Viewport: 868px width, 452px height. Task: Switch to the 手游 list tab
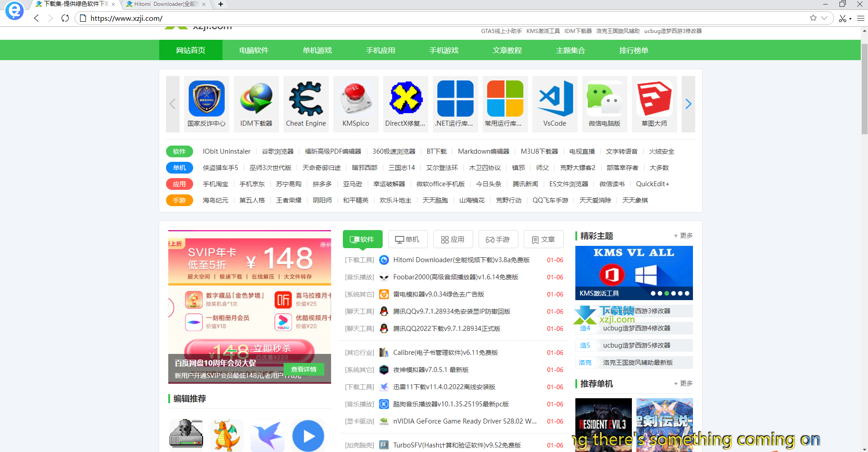498,239
